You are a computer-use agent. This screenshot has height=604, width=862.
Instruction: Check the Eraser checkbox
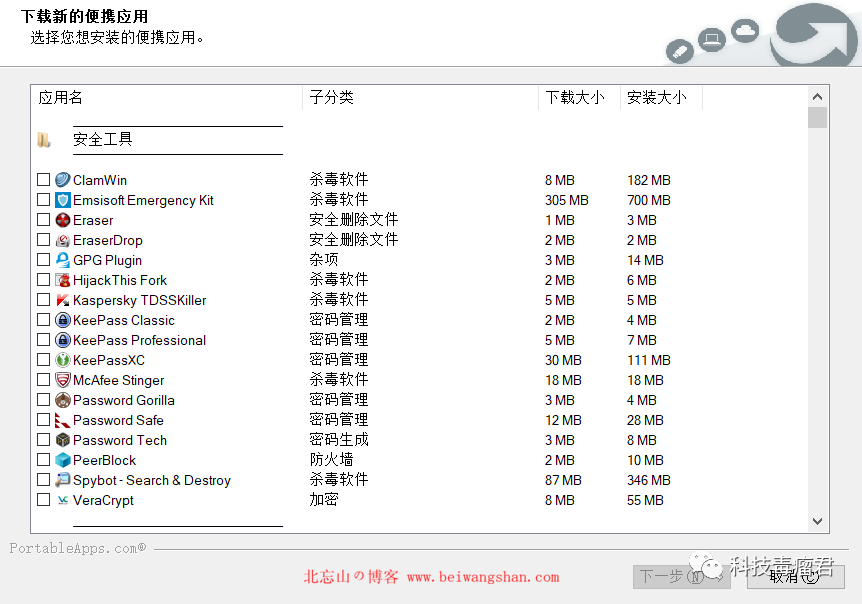(x=43, y=220)
